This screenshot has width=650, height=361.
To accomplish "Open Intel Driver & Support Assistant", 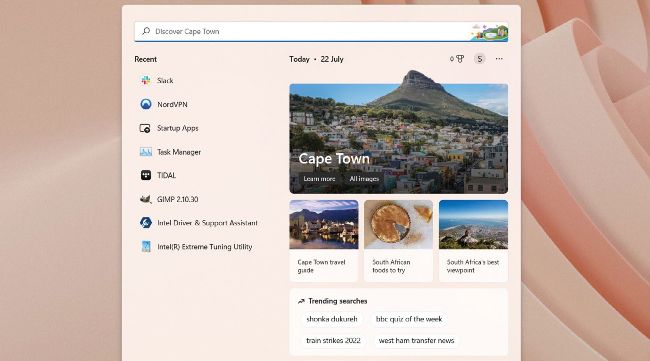I will [x=198, y=223].
